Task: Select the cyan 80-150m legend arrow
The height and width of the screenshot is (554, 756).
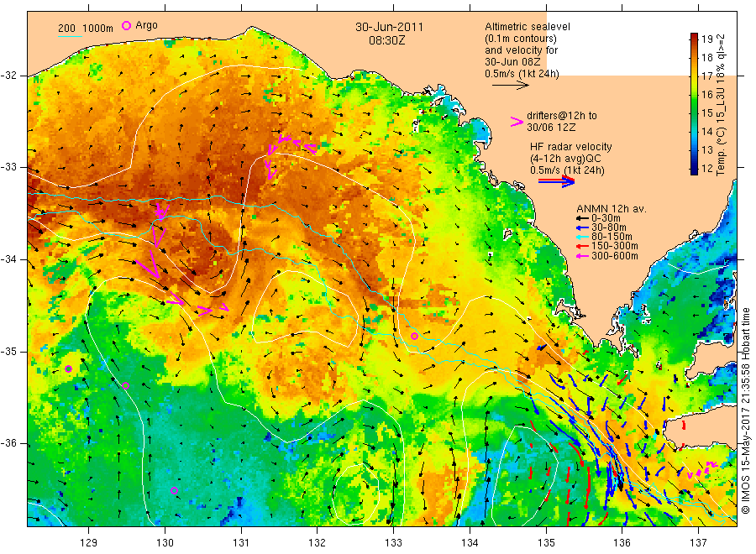Action: pos(582,237)
